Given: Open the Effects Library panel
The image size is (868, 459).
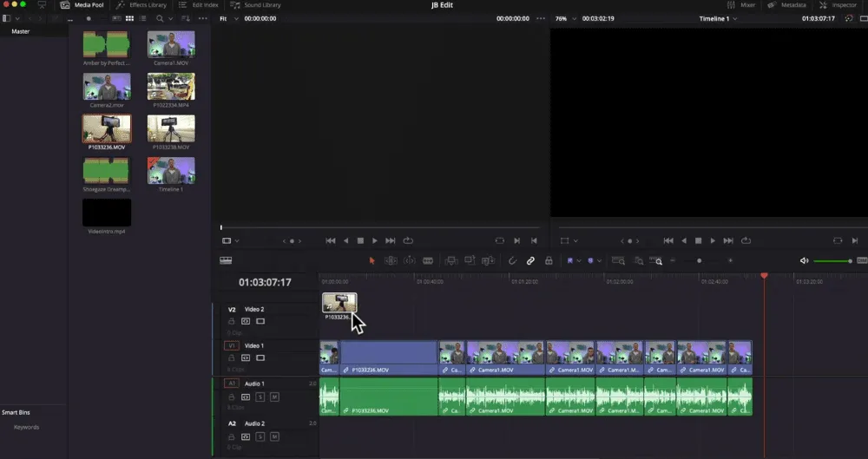Looking at the screenshot, I should pos(141,5).
